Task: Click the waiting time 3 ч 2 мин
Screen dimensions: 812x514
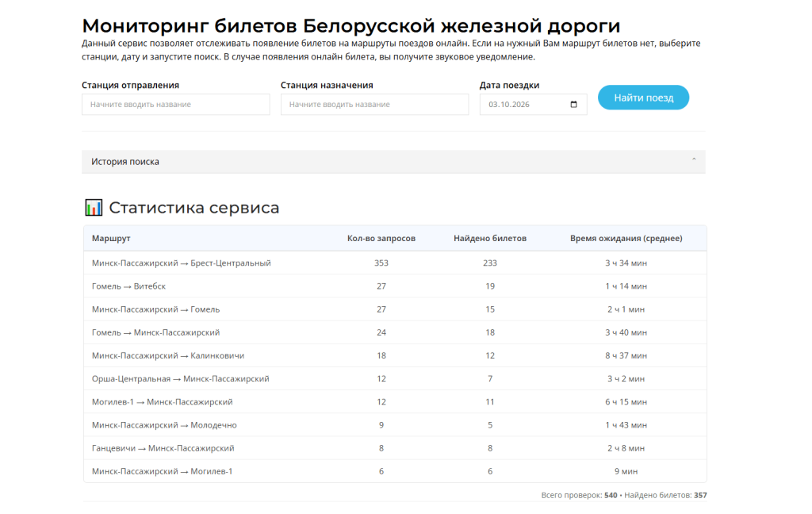Action: pyautogui.click(x=626, y=379)
